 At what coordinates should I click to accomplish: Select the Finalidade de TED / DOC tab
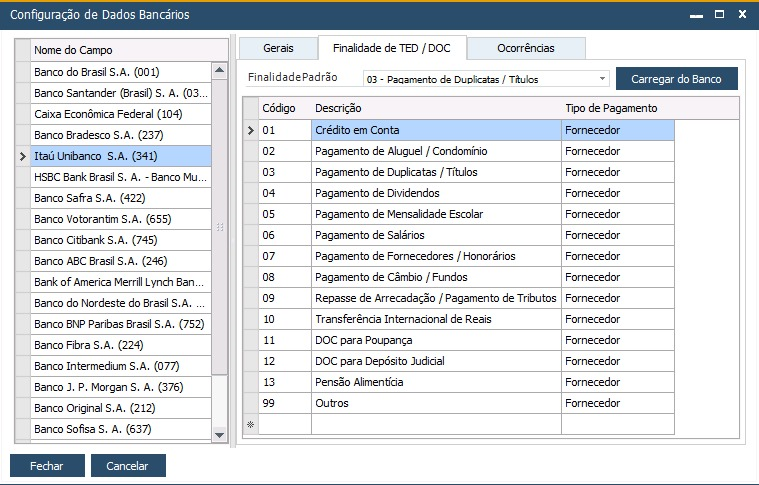point(392,48)
